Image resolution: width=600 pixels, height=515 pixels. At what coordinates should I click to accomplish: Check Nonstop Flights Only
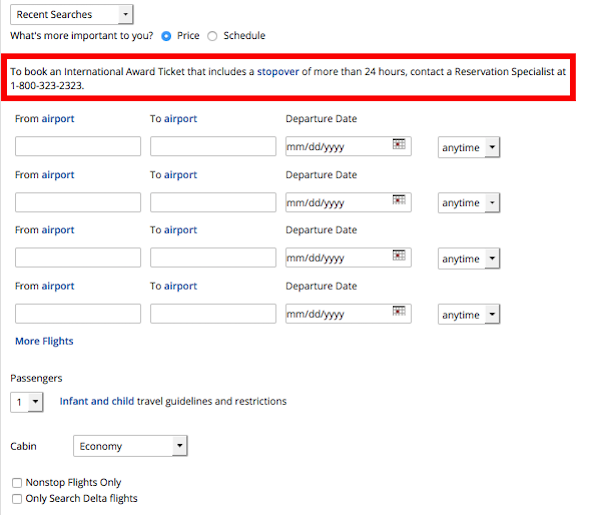[17, 482]
